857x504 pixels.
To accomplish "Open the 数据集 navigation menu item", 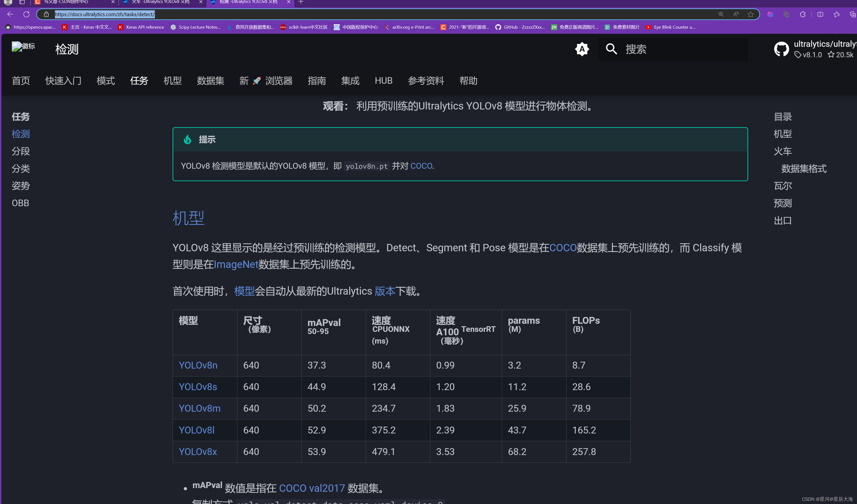I will (x=211, y=81).
